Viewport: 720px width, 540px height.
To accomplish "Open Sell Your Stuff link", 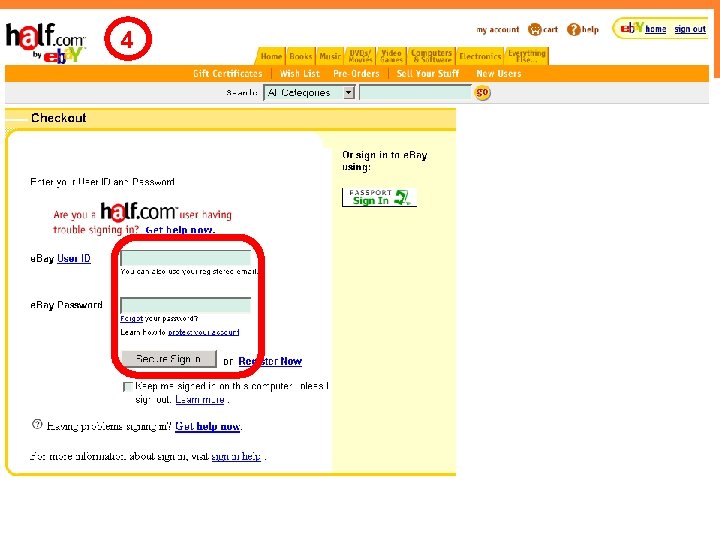I will click(x=428, y=73).
